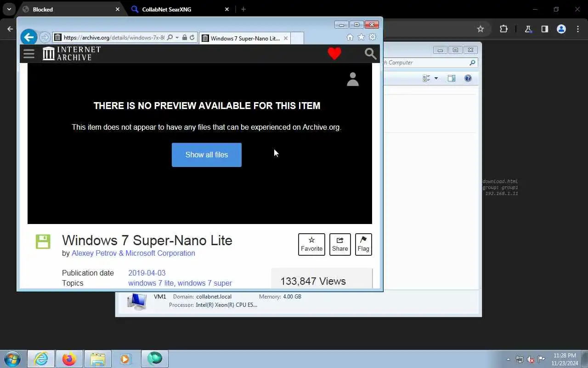Open the IE Tools gear icon
Viewport: 588px width, 368px height.
pyautogui.click(x=373, y=37)
